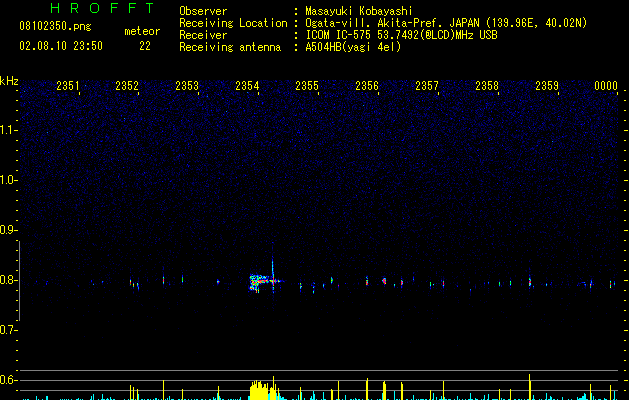Click observer name Masayuki Kobayashi
The width and height of the screenshot is (629, 400).
(359, 11)
